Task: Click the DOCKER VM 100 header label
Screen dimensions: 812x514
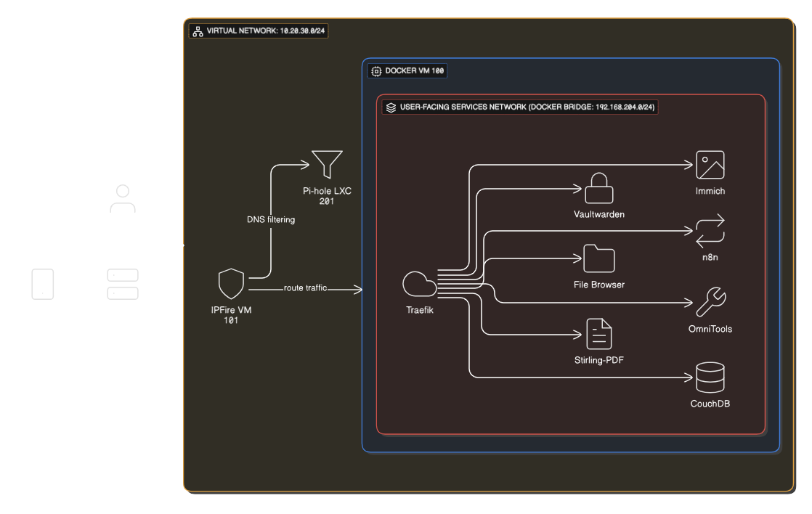Action: click(x=414, y=70)
